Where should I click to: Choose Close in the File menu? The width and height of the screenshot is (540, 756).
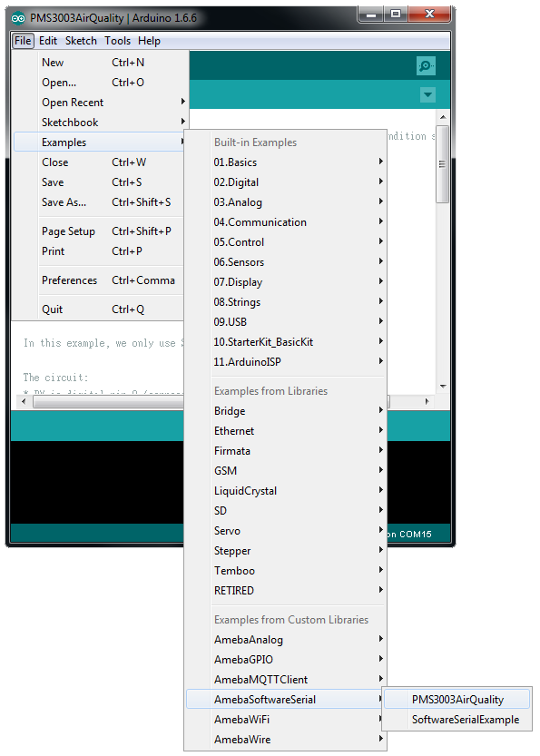[x=99, y=162]
